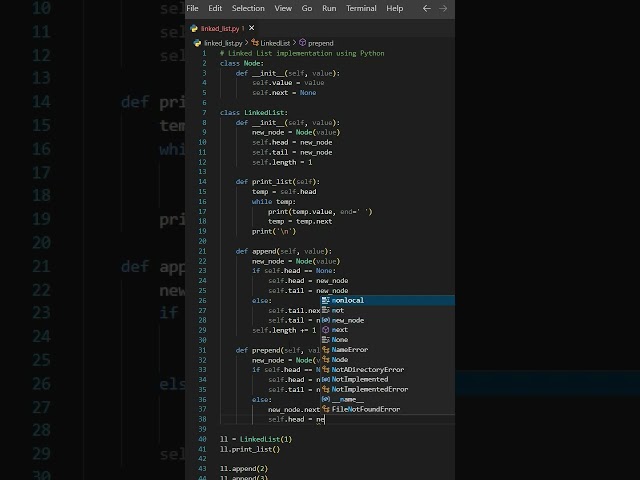
Task: Choose 'NotADirectoryError' suggestion
Action: pyautogui.click(x=387, y=369)
